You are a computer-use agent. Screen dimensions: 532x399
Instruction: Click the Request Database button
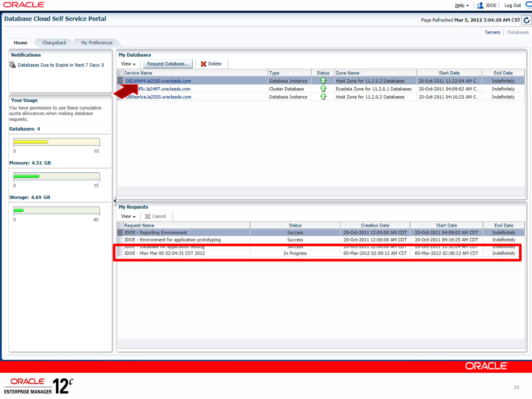pos(168,64)
